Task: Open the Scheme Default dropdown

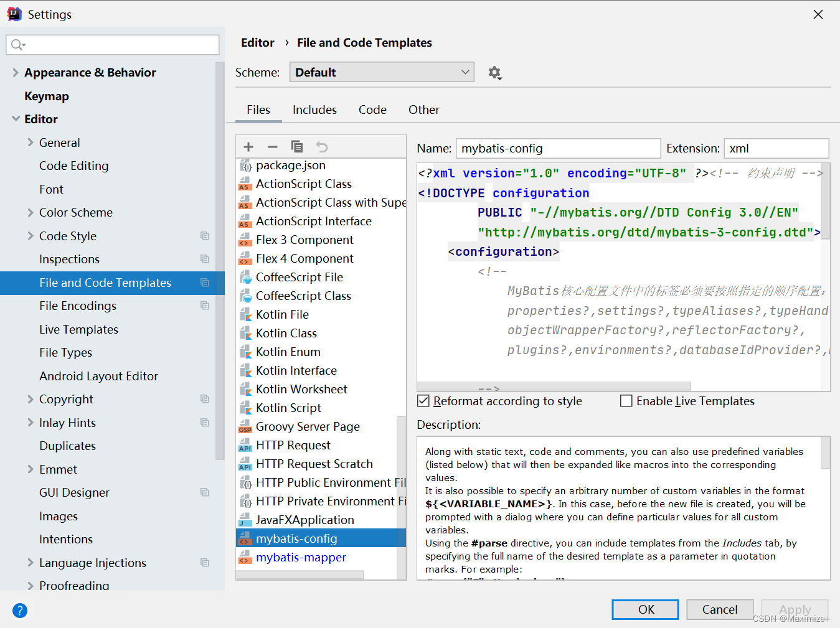Action: [382, 72]
